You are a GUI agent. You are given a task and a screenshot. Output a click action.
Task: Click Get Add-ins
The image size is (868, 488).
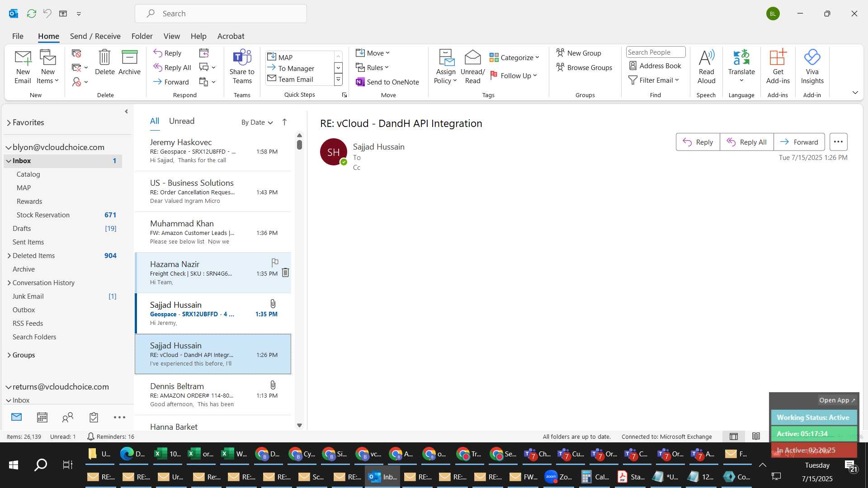pyautogui.click(x=778, y=67)
